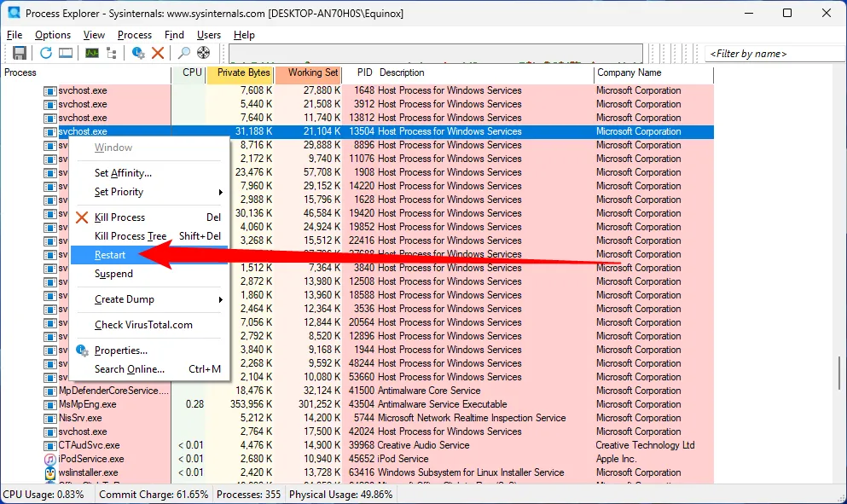847x504 pixels.
Task: Open the Options menu
Action: 53,35
